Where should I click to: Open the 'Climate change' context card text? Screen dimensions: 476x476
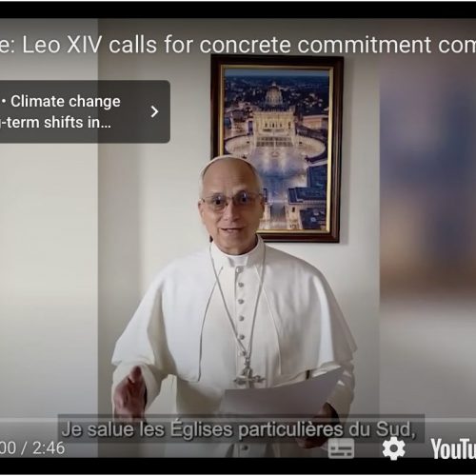click(x=66, y=102)
